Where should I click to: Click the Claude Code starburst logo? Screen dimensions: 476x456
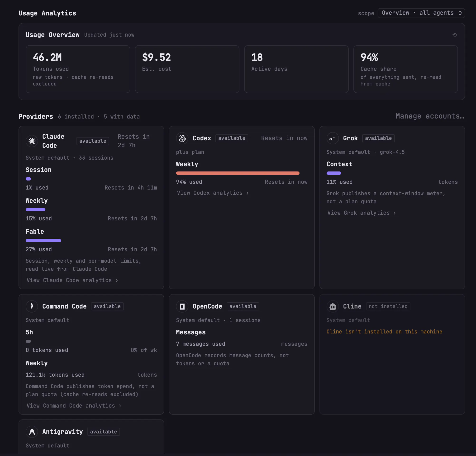(x=32, y=141)
